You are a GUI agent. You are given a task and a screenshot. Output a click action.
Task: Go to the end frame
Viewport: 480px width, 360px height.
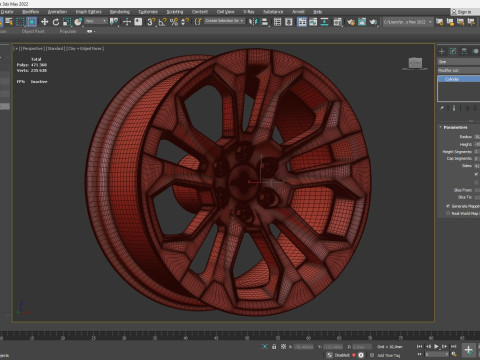[453, 347]
